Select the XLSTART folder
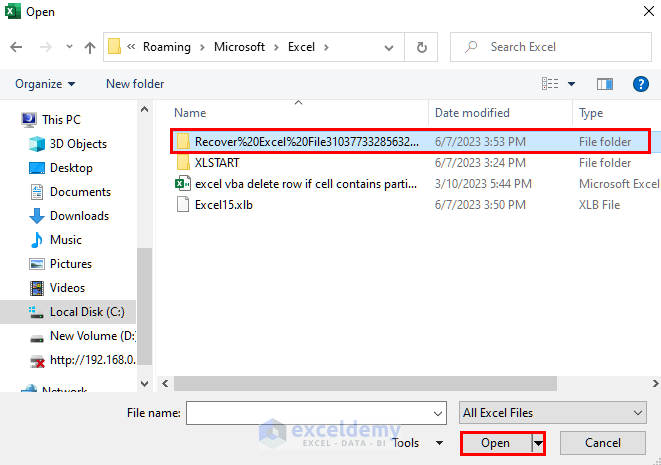 [217, 163]
